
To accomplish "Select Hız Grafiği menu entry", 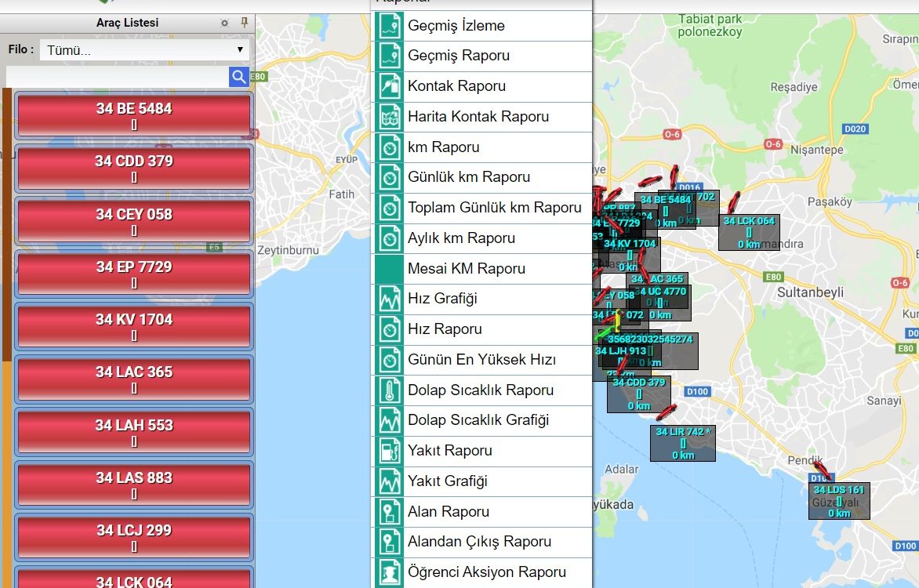I will 481,299.
